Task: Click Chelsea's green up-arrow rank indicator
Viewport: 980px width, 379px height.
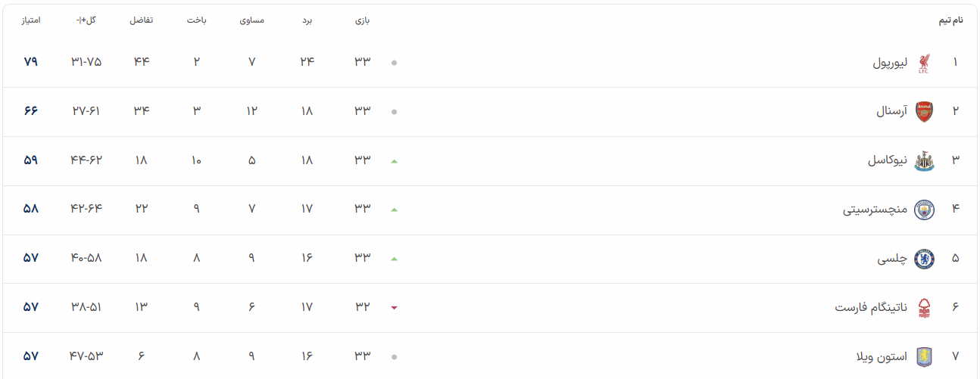Action: [x=394, y=259]
